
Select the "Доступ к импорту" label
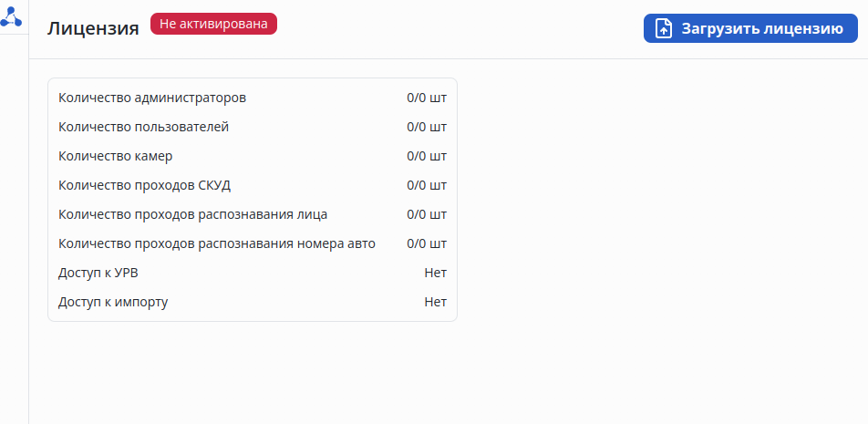coord(113,302)
